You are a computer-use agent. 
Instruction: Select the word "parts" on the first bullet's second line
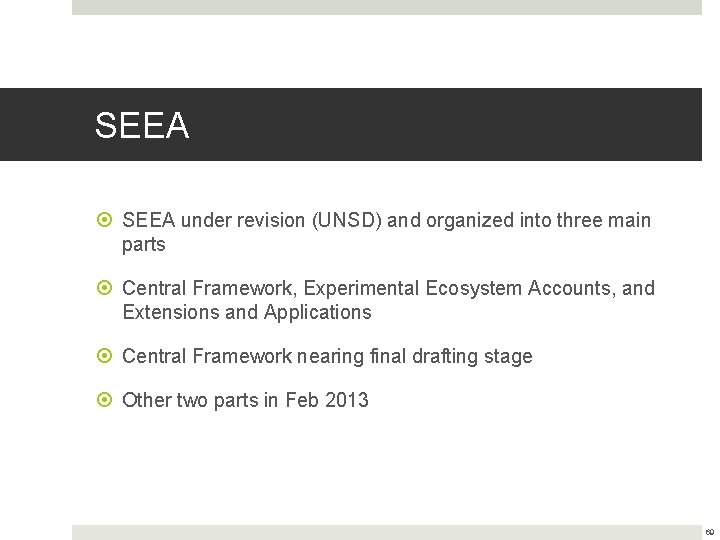pyautogui.click(x=143, y=244)
